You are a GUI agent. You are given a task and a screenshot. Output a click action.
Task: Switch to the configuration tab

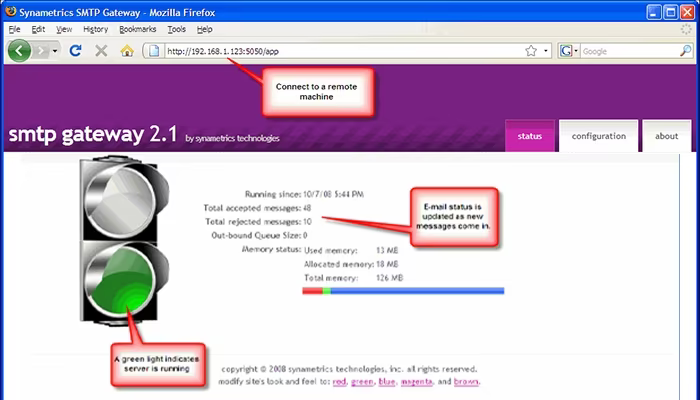[599, 136]
